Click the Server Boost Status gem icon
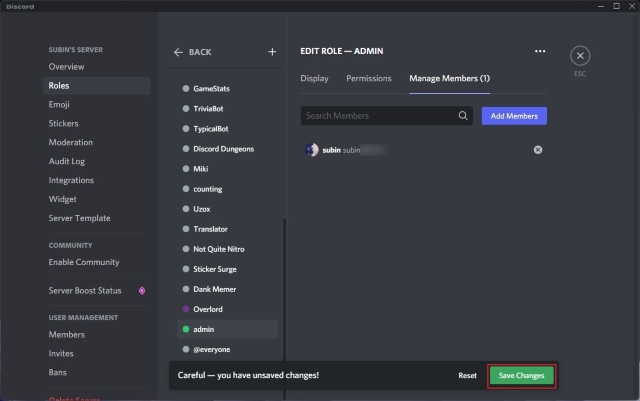640x401 pixels. (142, 291)
